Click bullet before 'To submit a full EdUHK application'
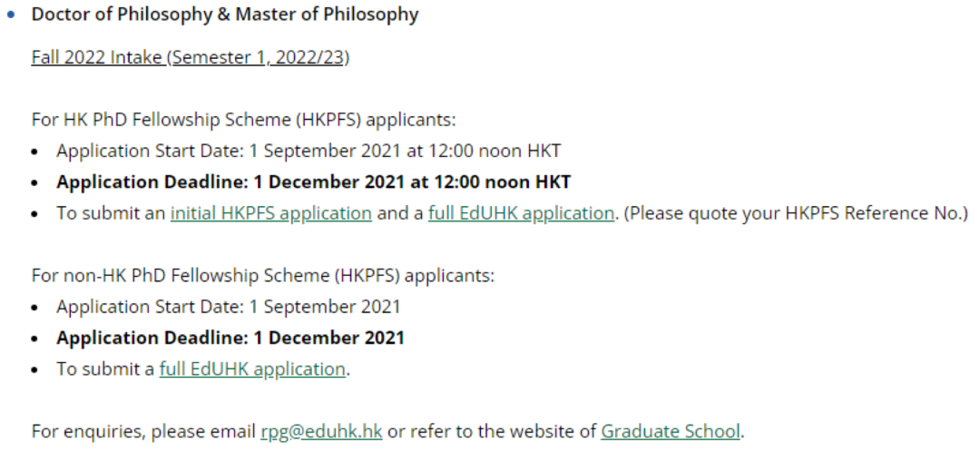Viewport: 980px width, 452px height. (x=35, y=370)
